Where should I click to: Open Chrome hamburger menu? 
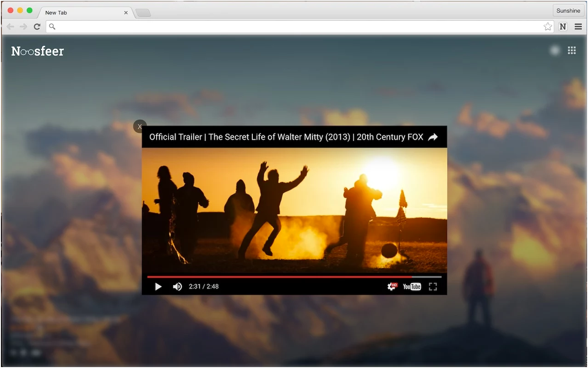(x=578, y=27)
